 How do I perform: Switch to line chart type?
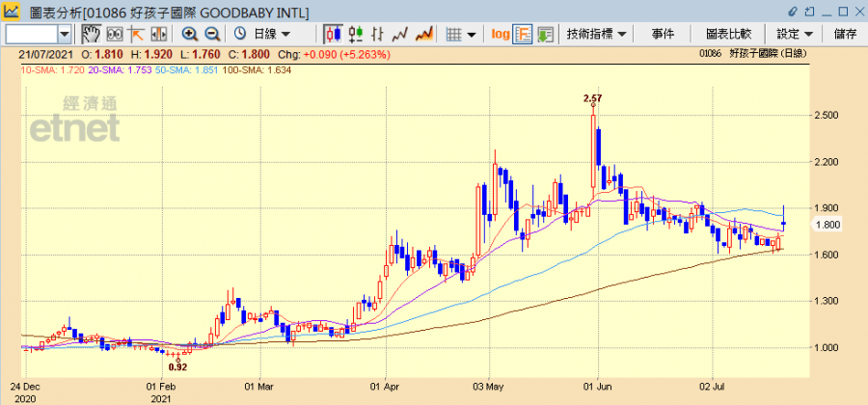point(400,34)
